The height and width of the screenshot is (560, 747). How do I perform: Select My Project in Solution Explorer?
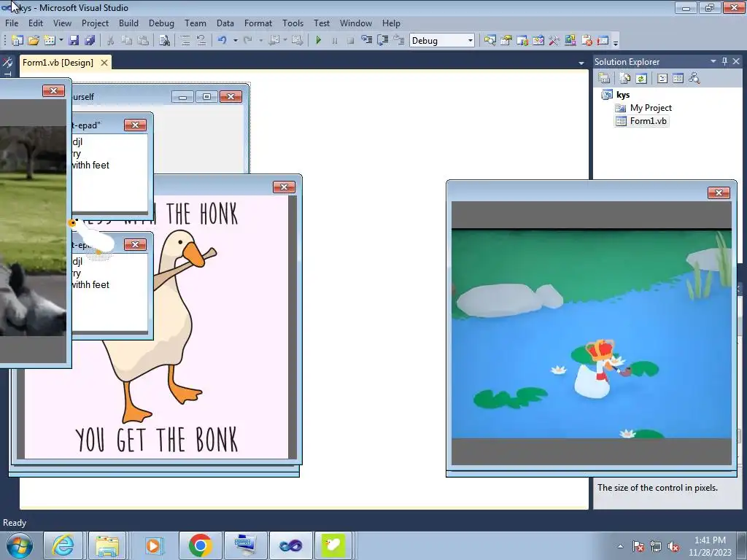tap(651, 108)
